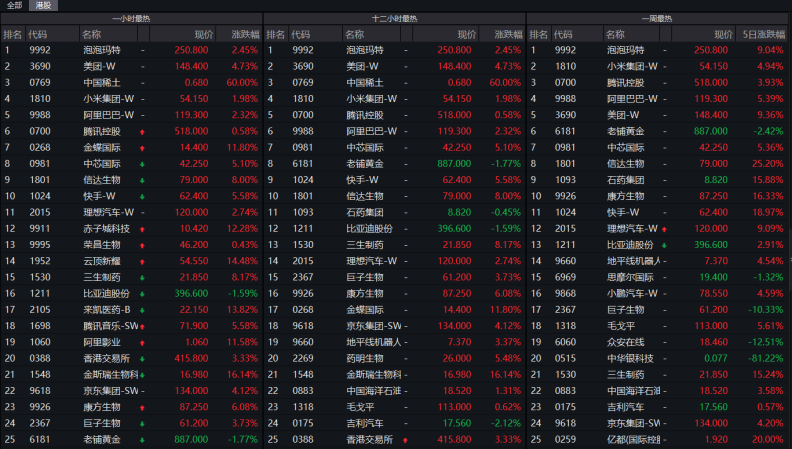This screenshot has width=792, height=449.
Task: Switch to the 全部 tab
Action: coord(14,5)
